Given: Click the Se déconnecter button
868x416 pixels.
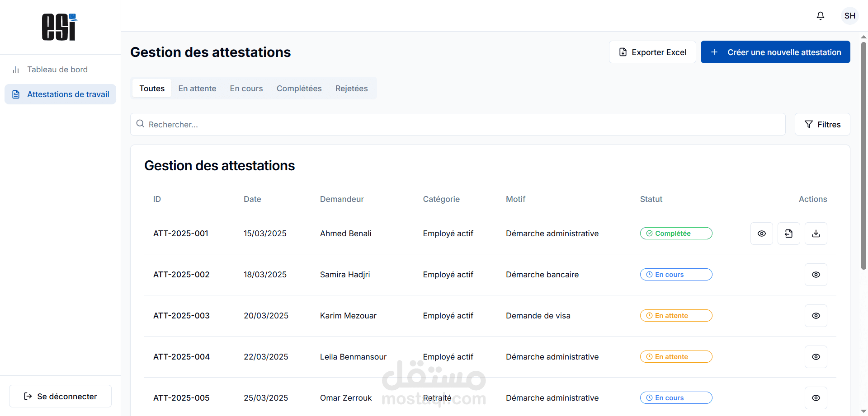Looking at the screenshot, I should (x=60, y=396).
